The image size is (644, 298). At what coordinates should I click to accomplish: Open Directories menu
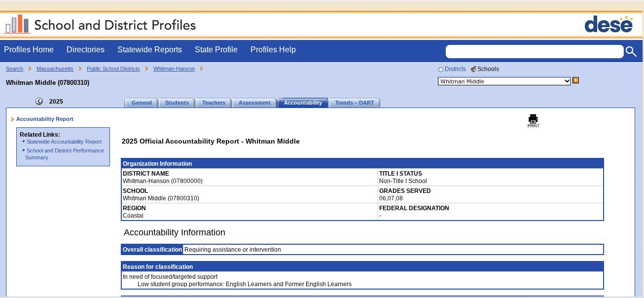[85, 50]
